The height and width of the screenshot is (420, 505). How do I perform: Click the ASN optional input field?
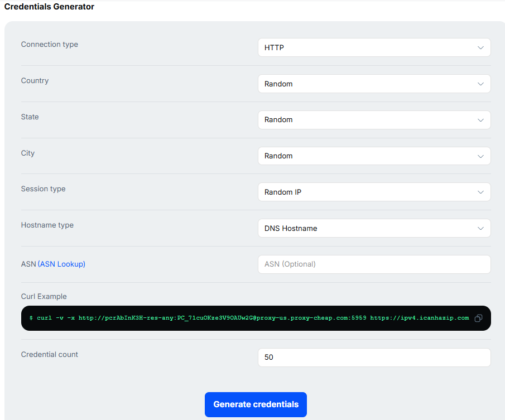click(374, 264)
